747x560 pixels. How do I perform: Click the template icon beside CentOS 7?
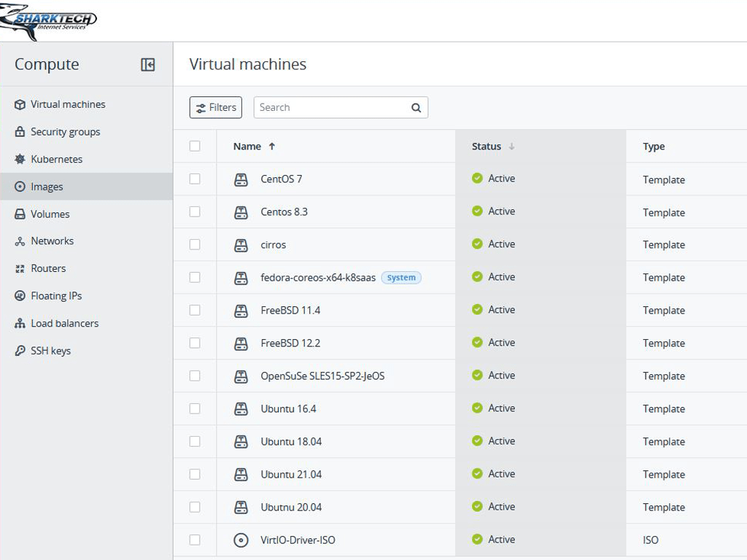(x=241, y=179)
